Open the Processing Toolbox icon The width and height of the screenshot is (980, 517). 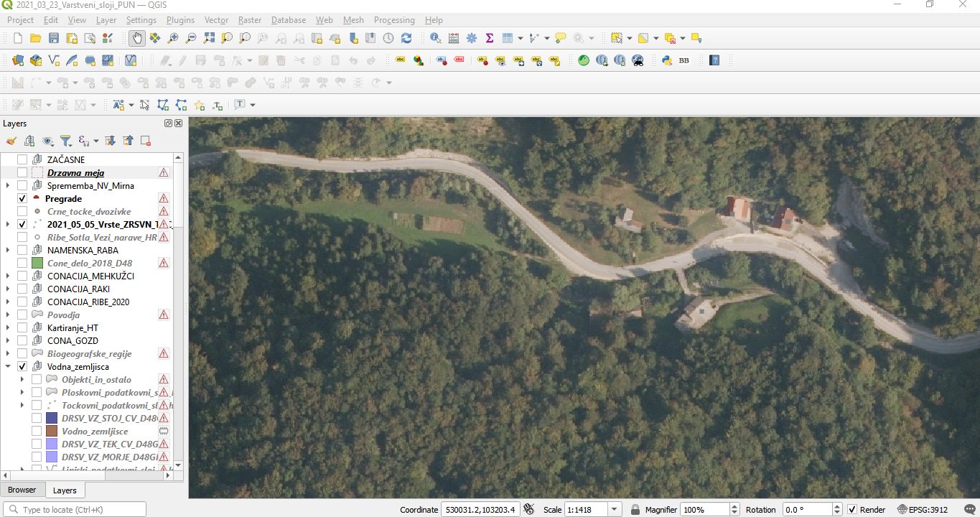471,38
